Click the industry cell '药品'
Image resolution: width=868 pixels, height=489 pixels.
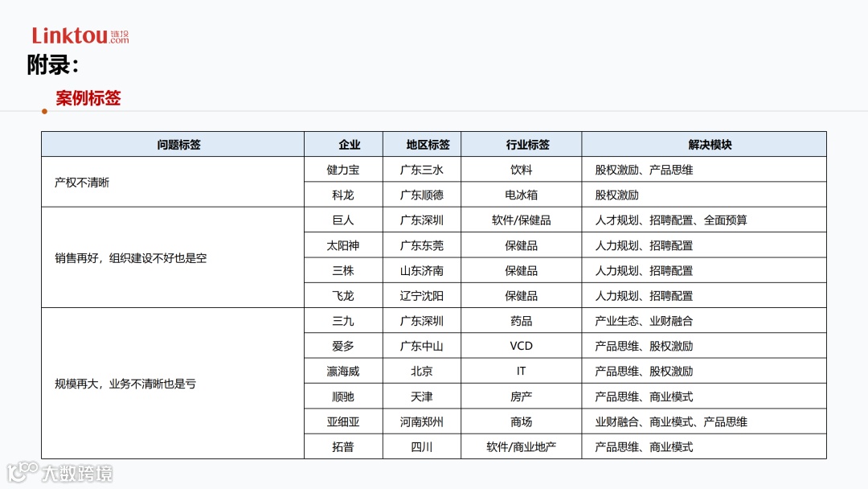[x=522, y=321]
